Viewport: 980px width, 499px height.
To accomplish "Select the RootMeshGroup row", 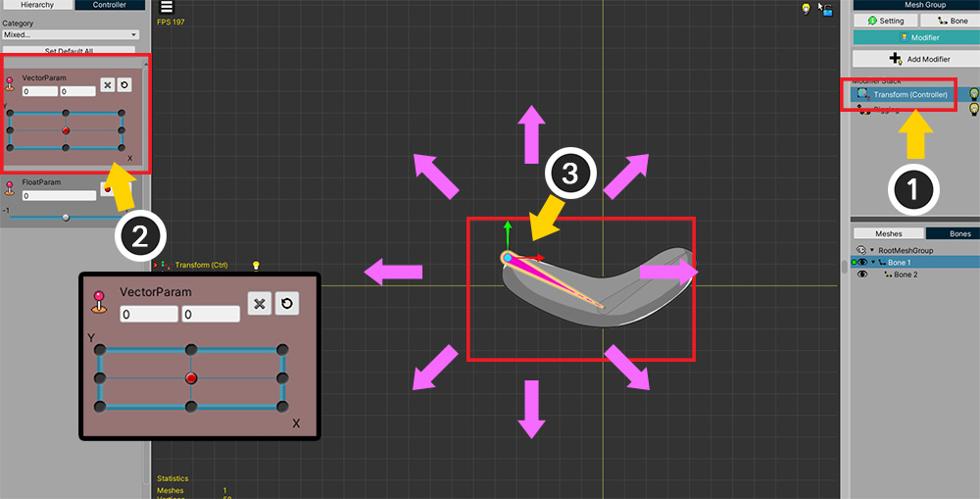I will [x=915, y=250].
